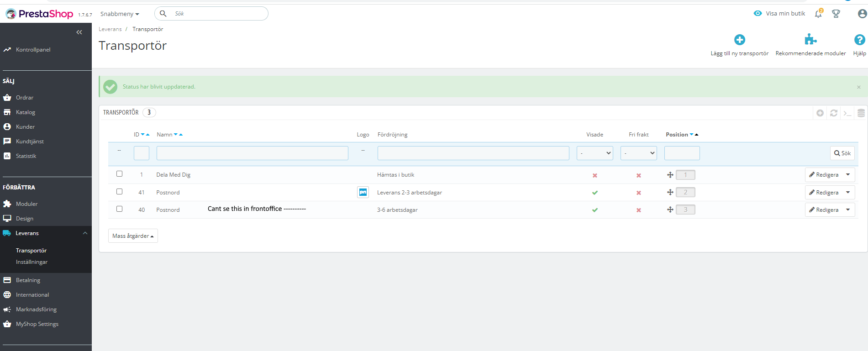Toggle Fri frakt for Dela Med Dig
The height and width of the screenshot is (351, 868).
639,175
